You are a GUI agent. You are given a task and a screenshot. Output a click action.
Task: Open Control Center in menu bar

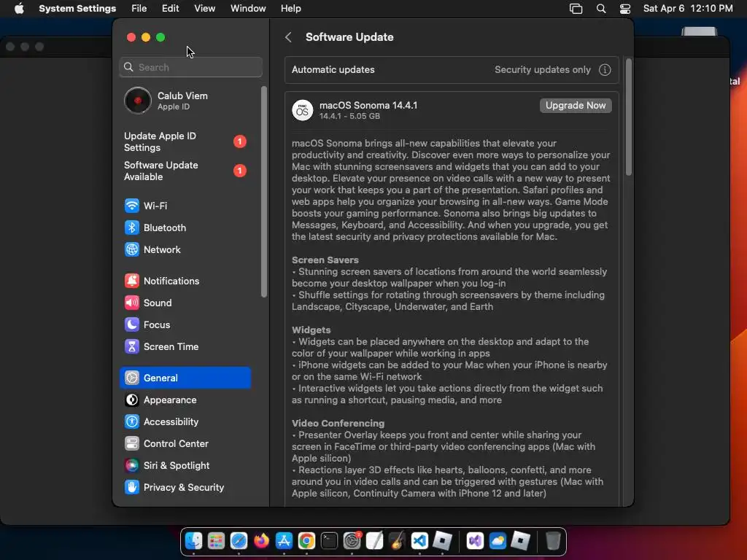(625, 9)
